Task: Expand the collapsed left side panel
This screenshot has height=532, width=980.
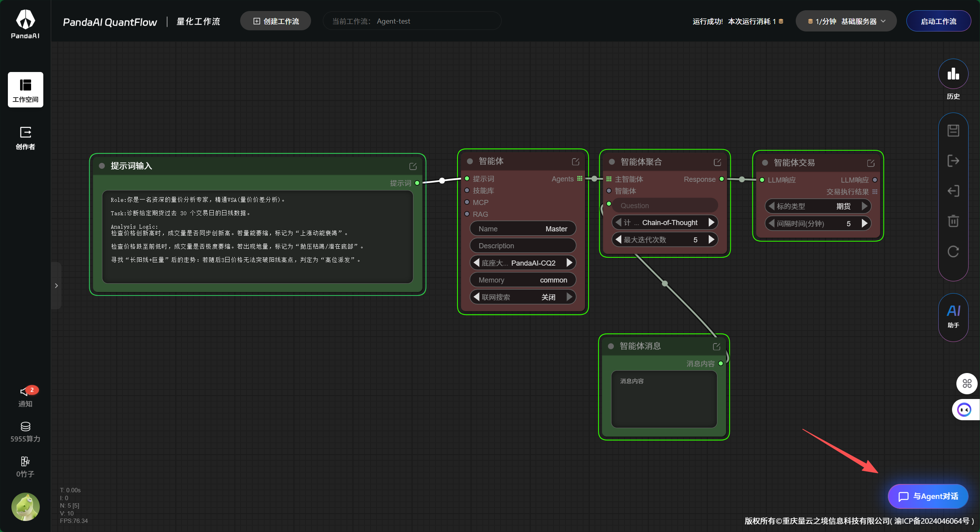Action: pyautogui.click(x=56, y=286)
